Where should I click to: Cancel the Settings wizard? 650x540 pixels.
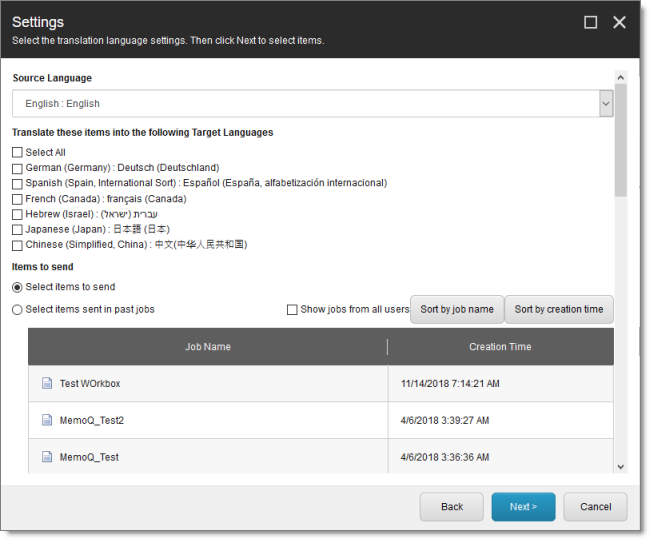pos(595,506)
